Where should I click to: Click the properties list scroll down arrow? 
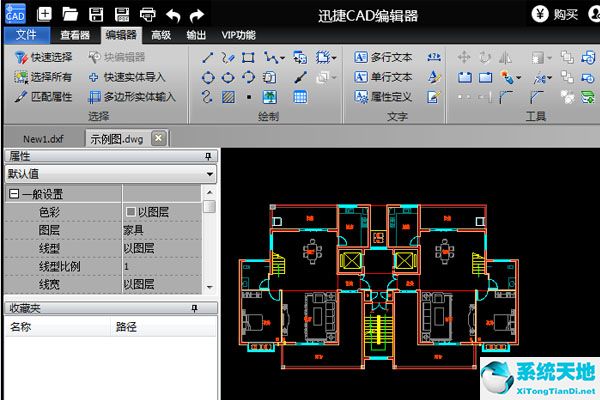pyautogui.click(x=209, y=287)
